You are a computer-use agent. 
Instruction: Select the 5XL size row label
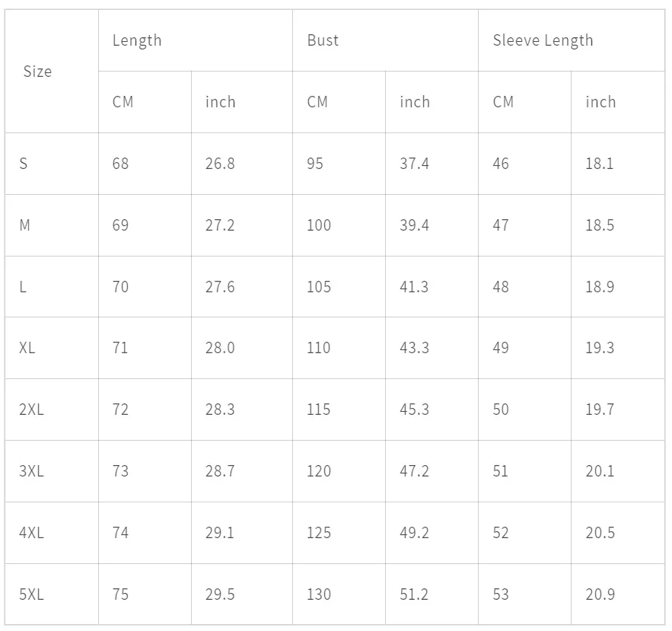tap(31, 594)
